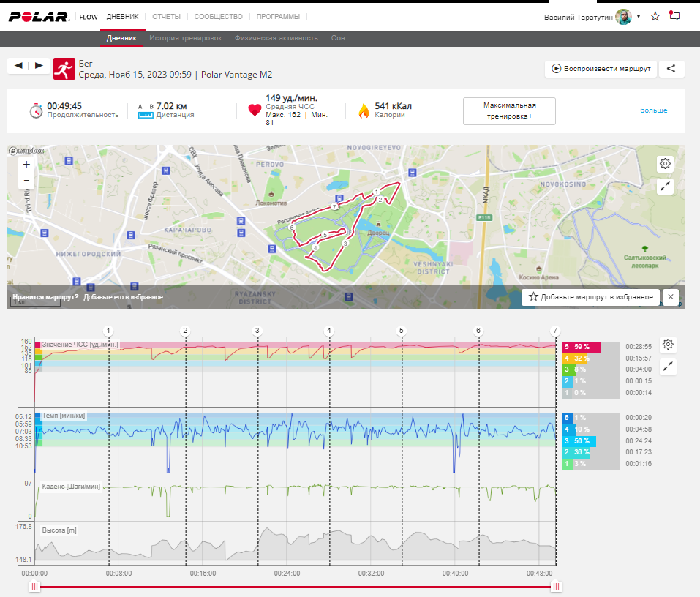The width and height of the screenshot is (700, 597).
Task: Click the user profile avatar
Action: (x=624, y=17)
